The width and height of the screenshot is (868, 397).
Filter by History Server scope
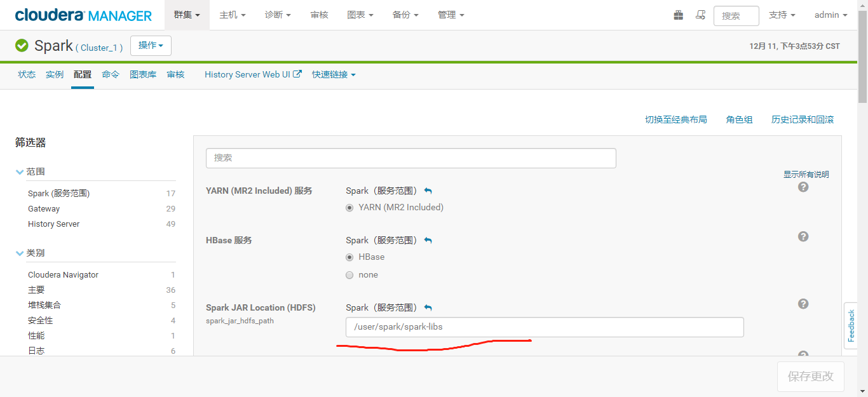(54, 224)
